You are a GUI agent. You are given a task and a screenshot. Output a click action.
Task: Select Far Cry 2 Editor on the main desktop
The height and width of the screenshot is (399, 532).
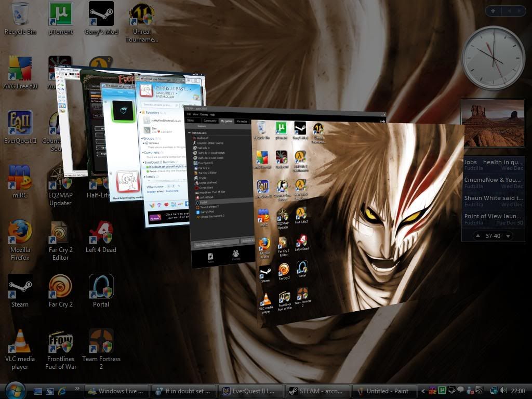click(60, 240)
